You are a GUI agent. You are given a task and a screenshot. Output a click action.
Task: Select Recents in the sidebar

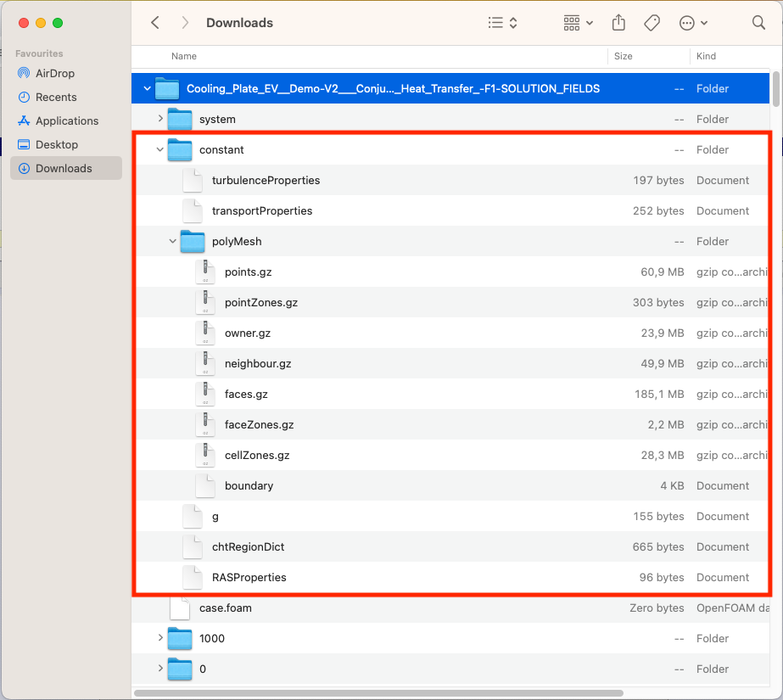click(66, 97)
